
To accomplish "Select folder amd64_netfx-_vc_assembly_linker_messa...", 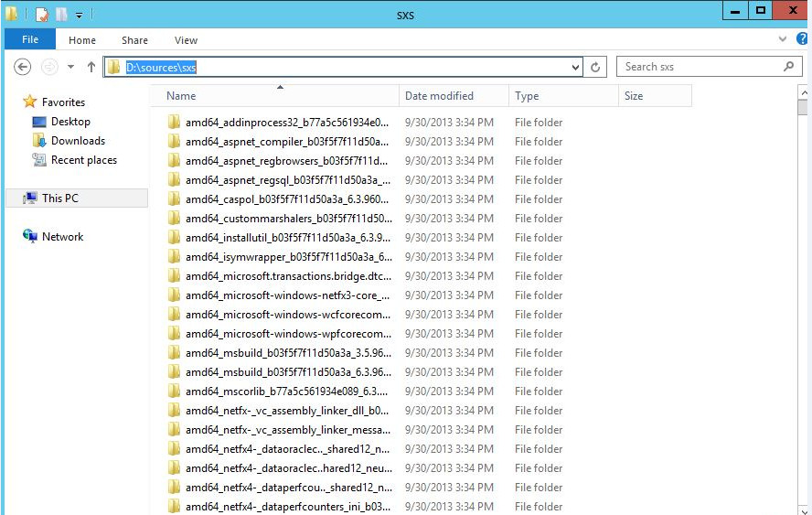I will 288,430.
